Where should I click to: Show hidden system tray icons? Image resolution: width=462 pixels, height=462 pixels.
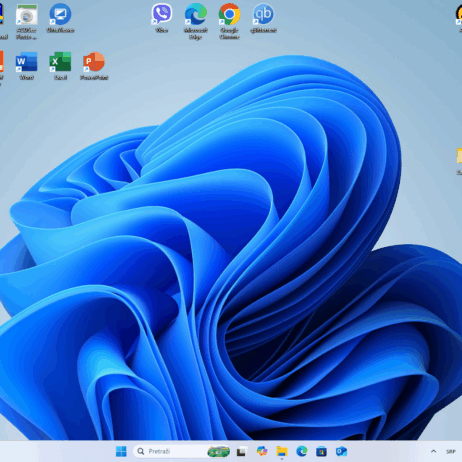coord(433,451)
